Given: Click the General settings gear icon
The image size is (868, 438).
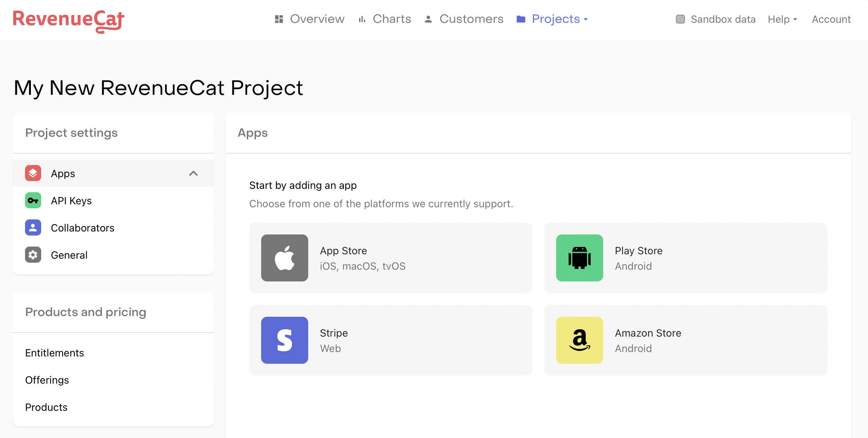Looking at the screenshot, I should point(33,255).
